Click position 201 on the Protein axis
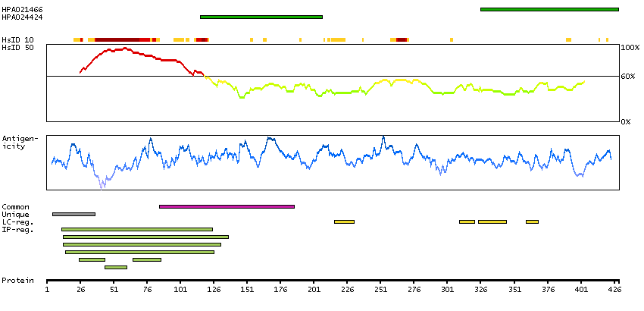The height and width of the screenshot is (311, 644). pyautogui.click(x=314, y=289)
